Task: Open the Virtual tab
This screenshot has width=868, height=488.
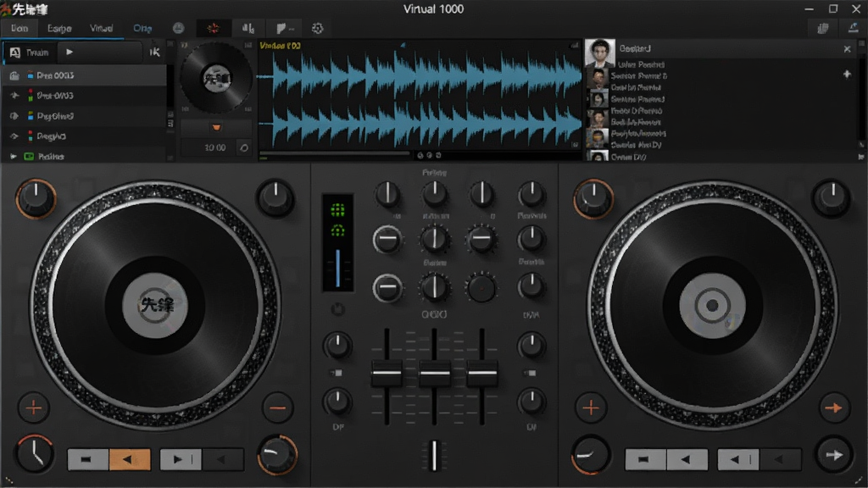Action: (x=102, y=28)
